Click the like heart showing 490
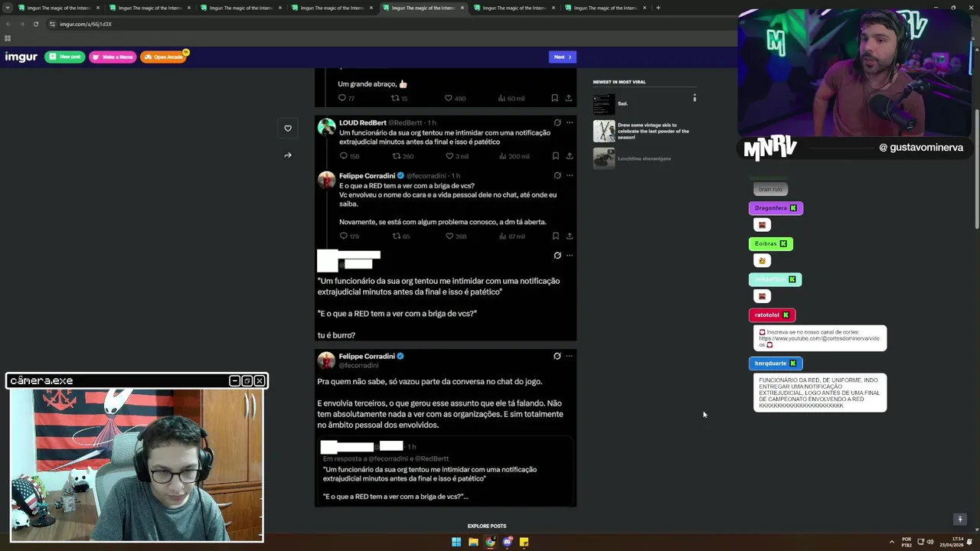 [448, 98]
